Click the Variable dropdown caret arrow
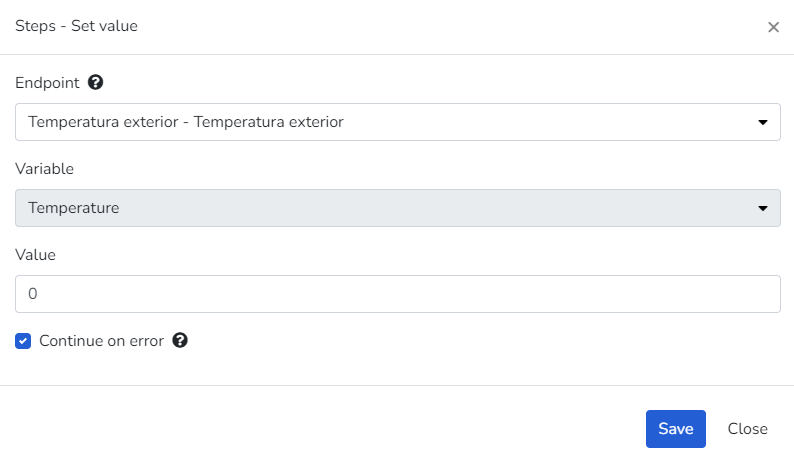 (763, 209)
